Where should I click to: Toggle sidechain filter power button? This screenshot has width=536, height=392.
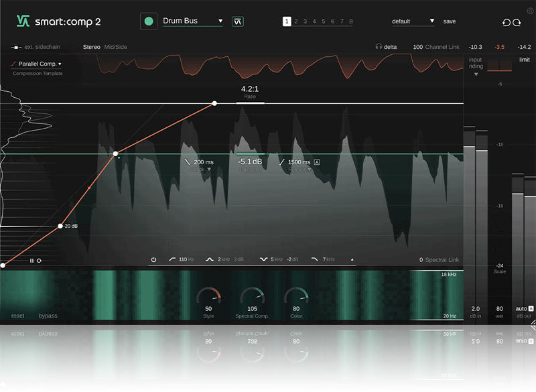pyautogui.click(x=153, y=259)
